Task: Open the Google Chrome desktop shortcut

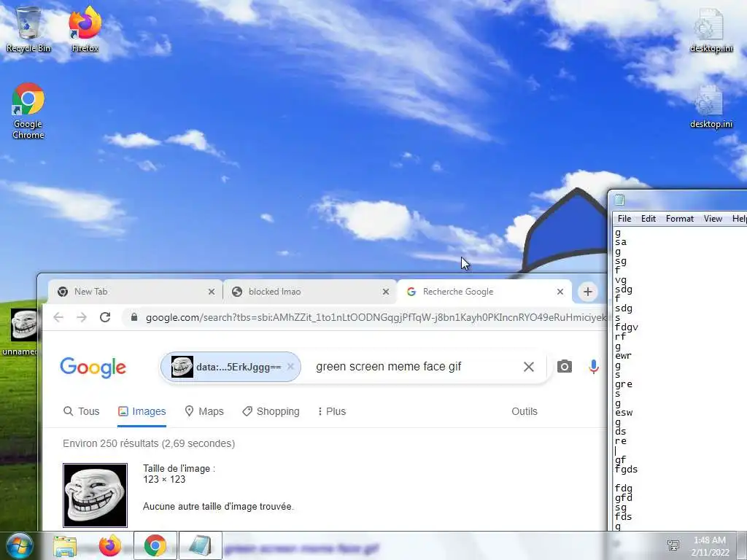Action: pos(28,111)
